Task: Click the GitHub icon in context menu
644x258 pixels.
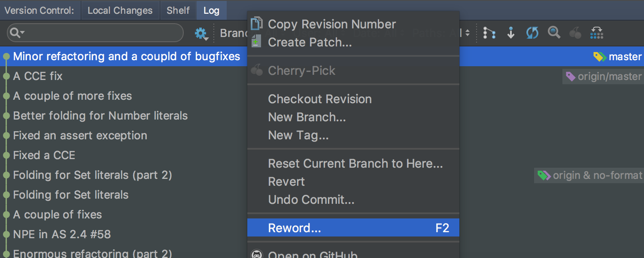Action: [x=257, y=255]
